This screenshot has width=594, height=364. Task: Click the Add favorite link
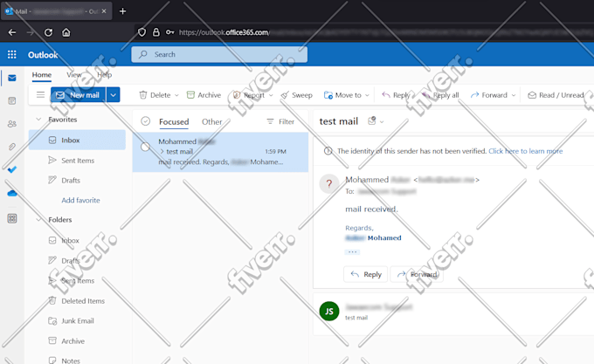pos(80,200)
